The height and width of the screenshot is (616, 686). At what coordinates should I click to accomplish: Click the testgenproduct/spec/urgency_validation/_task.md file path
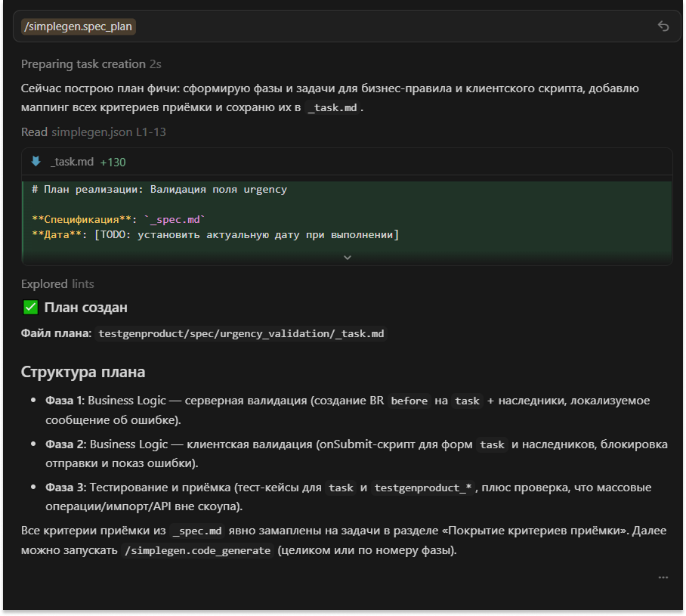(242, 334)
